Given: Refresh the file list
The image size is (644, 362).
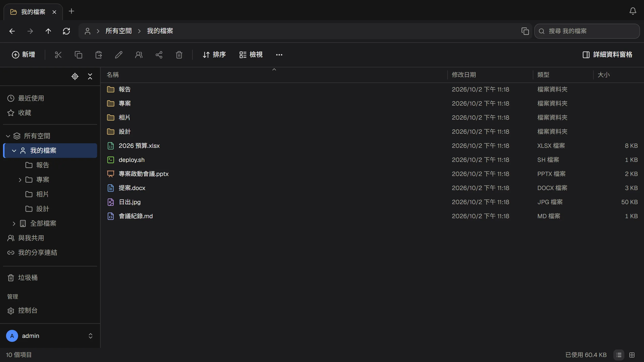Looking at the screenshot, I should [66, 31].
